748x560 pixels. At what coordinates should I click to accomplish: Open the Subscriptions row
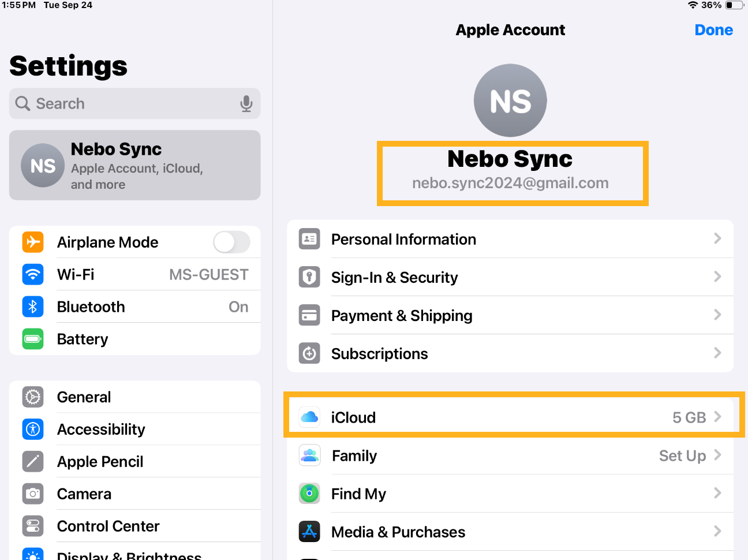(510, 353)
